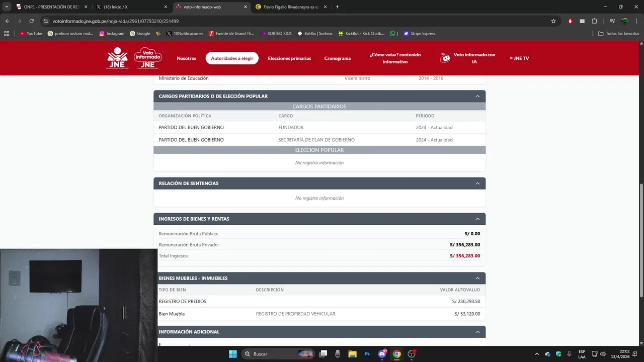Open the 10Notificaciones bookmark
The width and height of the screenshot is (644, 362).
[x=185, y=33]
